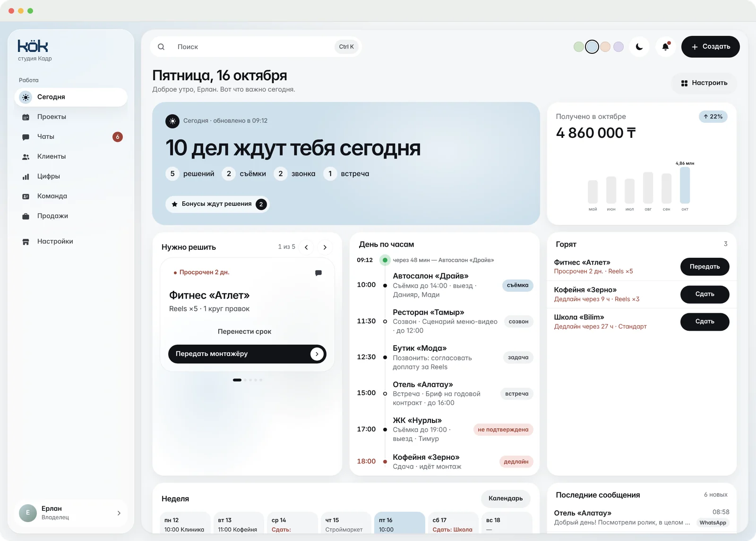Toggle dark mode moon icon
The height and width of the screenshot is (541, 756).
coord(639,47)
